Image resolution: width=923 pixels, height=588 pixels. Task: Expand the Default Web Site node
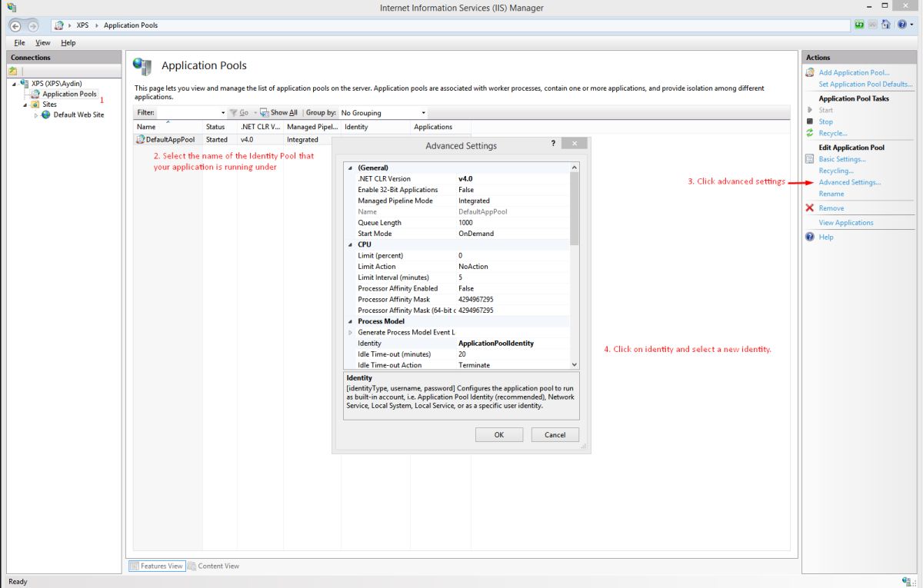point(35,115)
